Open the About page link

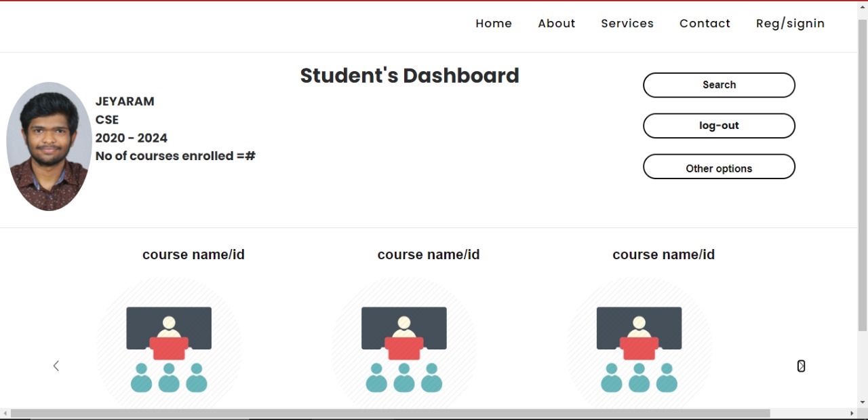coord(557,23)
